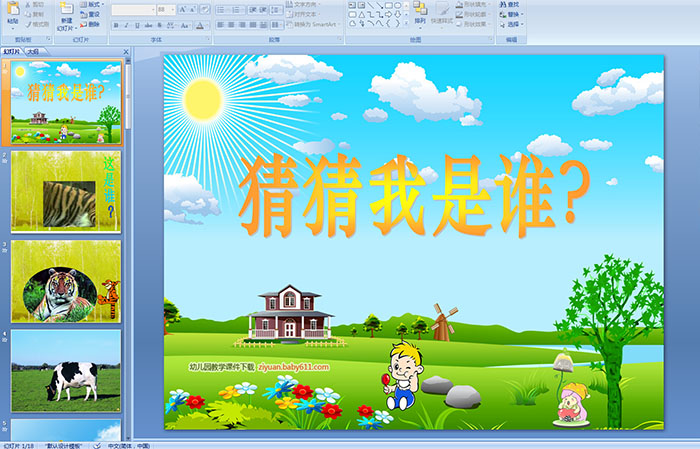700x449 pixels.
Task: Click the Increase Indent icon
Action: click(x=263, y=10)
